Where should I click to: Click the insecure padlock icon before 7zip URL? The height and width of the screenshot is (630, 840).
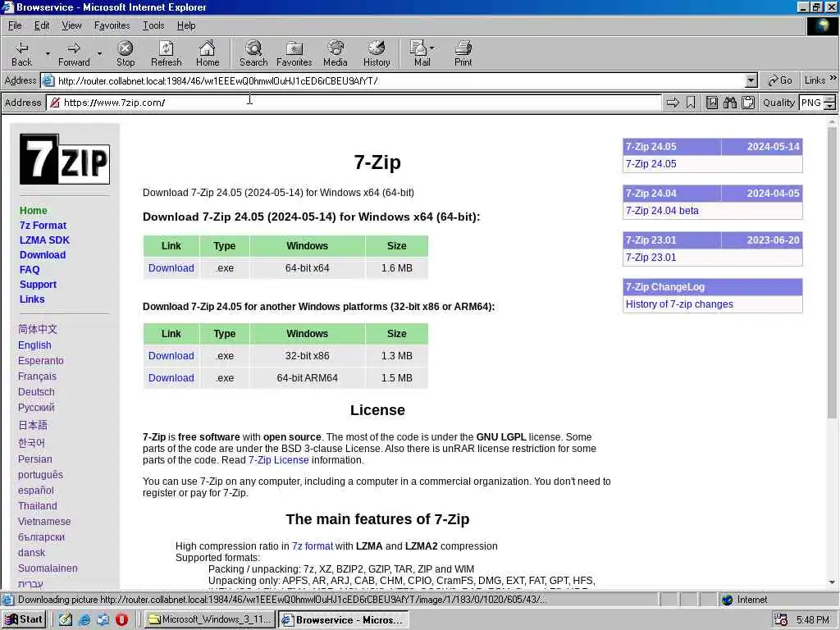pos(54,103)
